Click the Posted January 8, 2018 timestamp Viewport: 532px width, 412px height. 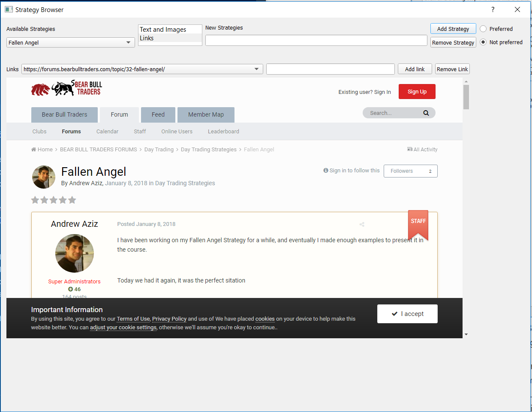point(146,224)
